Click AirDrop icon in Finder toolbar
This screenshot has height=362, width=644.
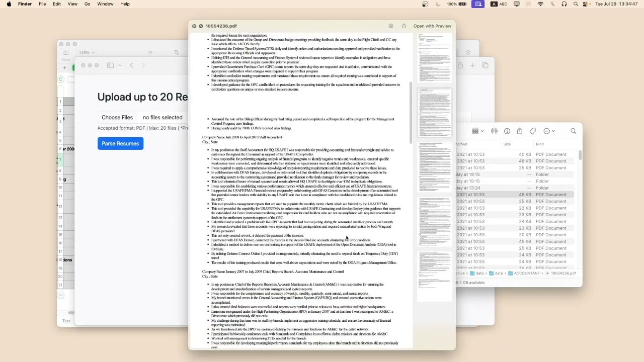coord(494,131)
